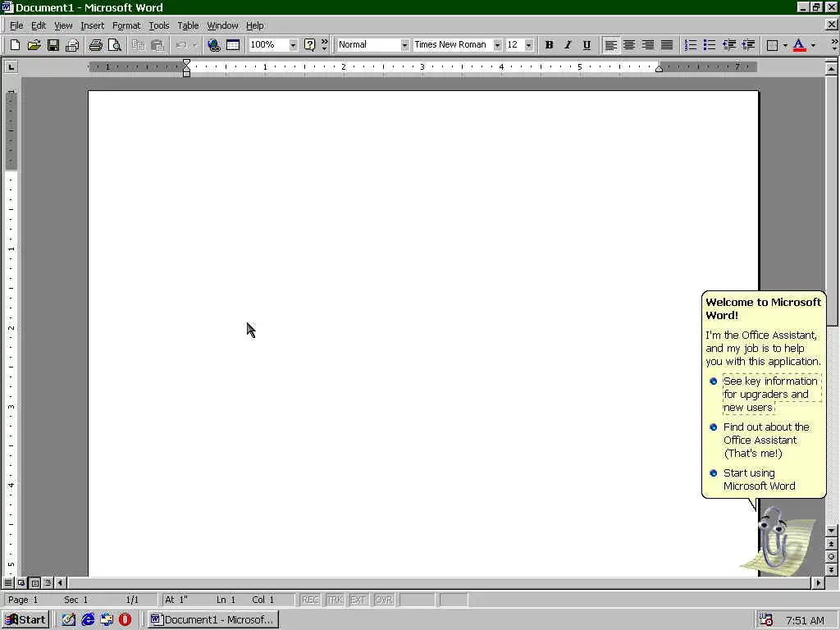Apply bulleted list formatting
Screen dimensions: 840x630
click(710, 45)
